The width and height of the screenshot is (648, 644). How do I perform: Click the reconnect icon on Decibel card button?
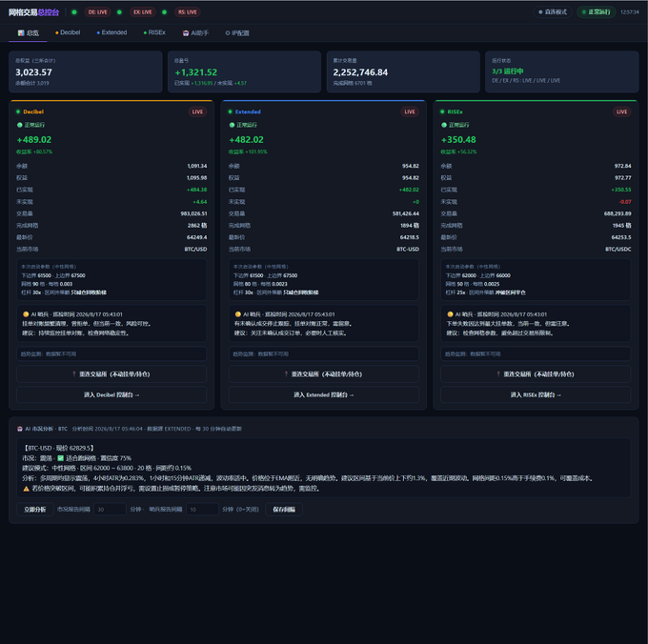tap(74, 374)
